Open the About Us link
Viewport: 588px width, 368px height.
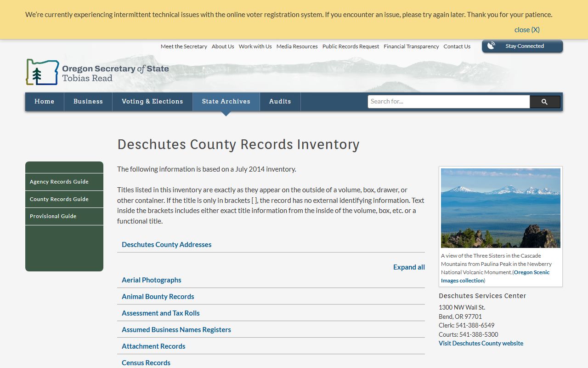pos(223,46)
